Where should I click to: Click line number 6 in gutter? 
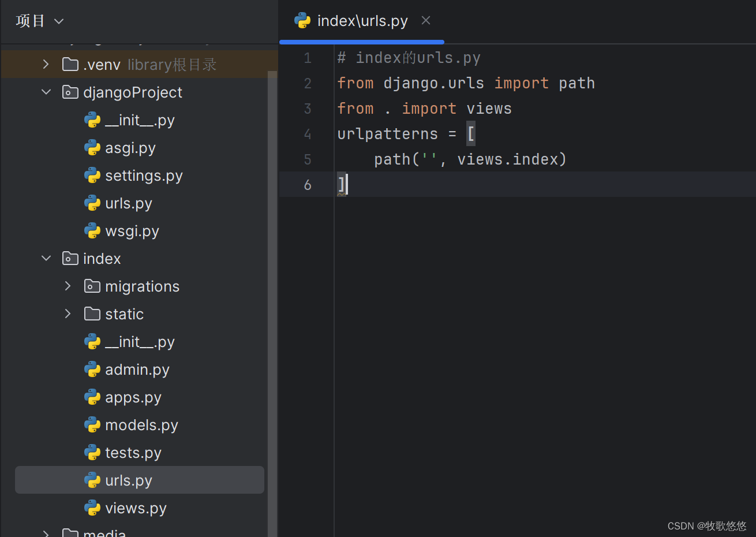pos(308,185)
